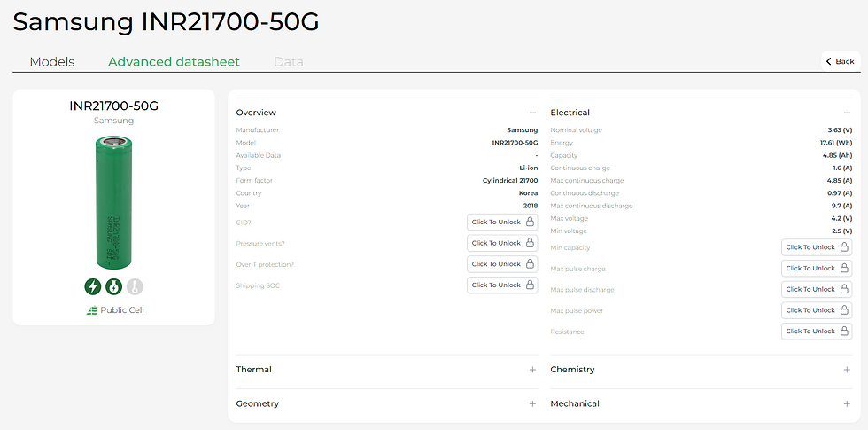Screen dimensions: 868x430
Task: Expand the Thermal section
Action: point(532,370)
